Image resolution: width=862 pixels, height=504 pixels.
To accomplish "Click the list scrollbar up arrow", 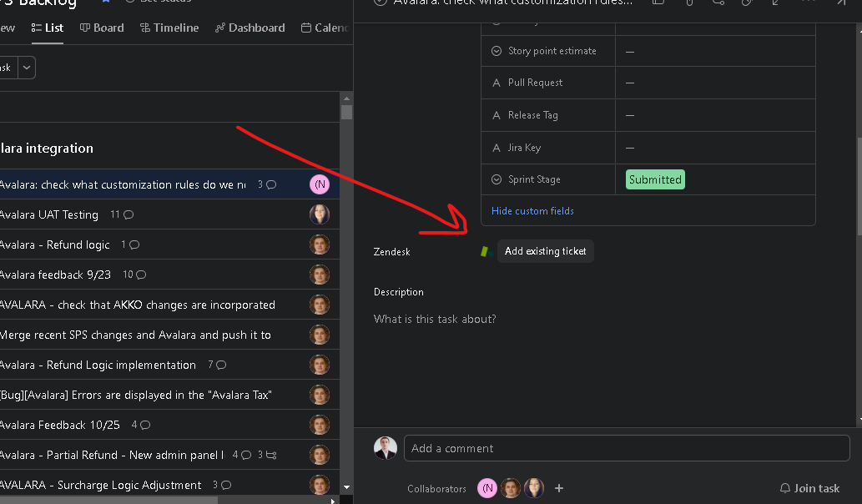I will click(x=346, y=99).
